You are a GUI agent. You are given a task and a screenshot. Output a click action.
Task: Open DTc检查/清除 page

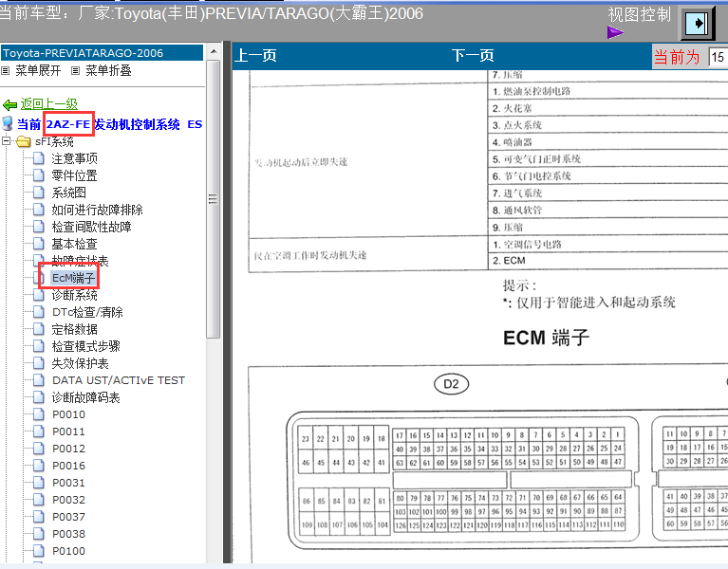point(87,312)
